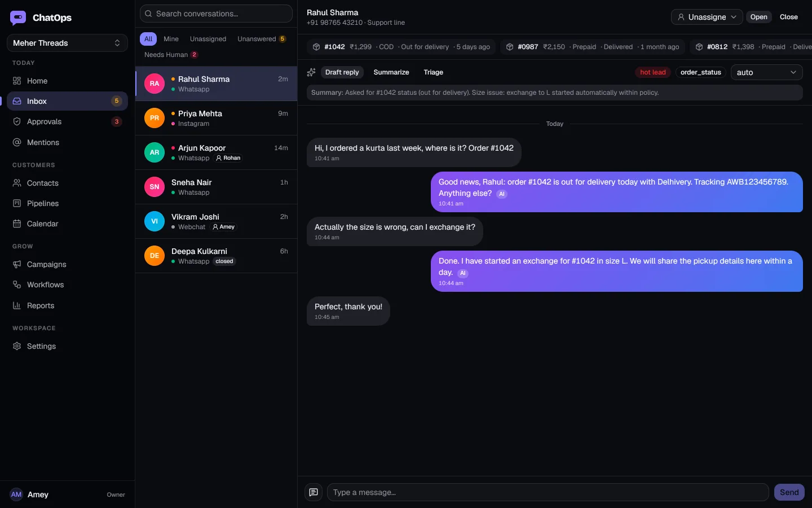Open the Unassigned assignee dropdown

tap(707, 17)
